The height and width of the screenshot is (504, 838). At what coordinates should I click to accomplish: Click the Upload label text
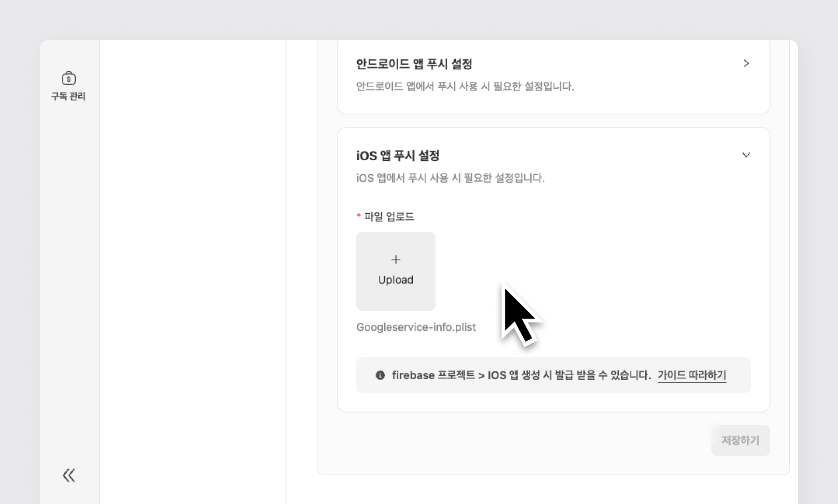tap(395, 280)
